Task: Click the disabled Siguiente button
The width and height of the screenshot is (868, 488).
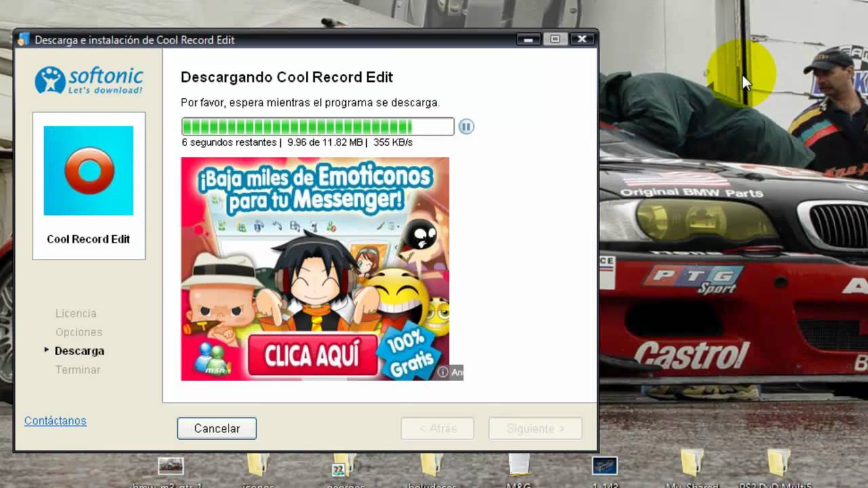Action: click(x=536, y=428)
